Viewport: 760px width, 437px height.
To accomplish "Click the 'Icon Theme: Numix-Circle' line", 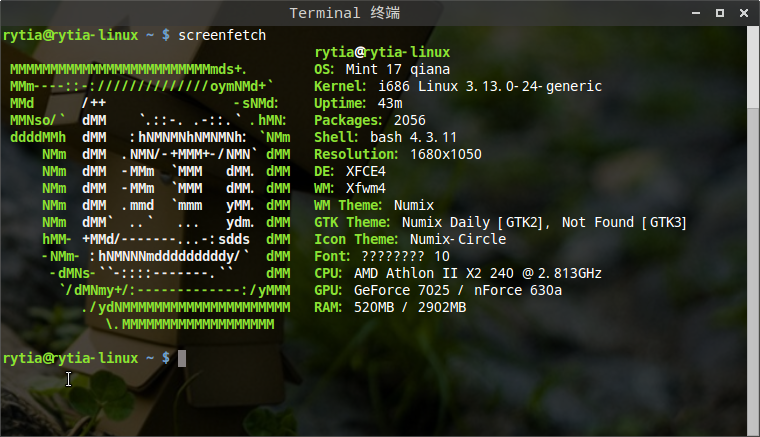I will (410, 239).
